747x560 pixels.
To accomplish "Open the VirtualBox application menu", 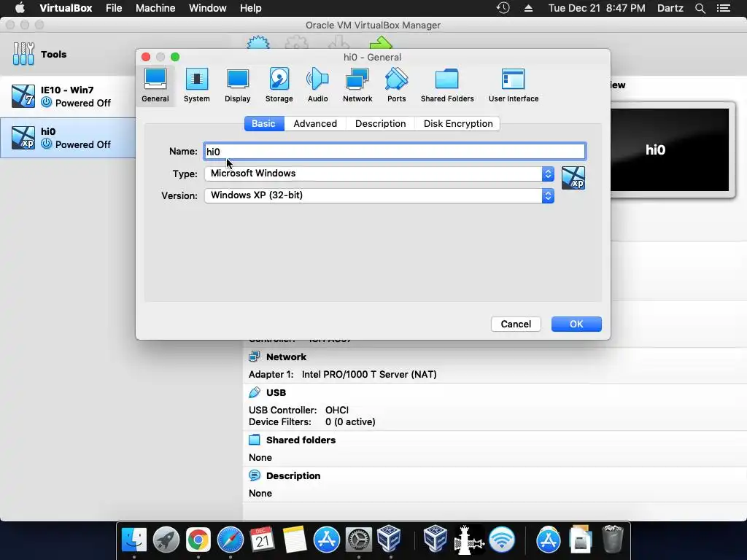I will pyautogui.click(x=66, y=8).
